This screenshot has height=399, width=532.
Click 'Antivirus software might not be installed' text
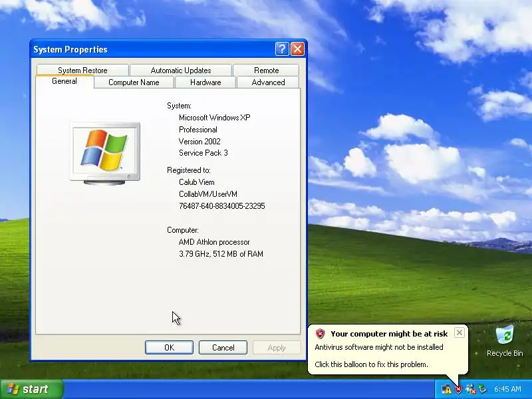coord(379,347)
